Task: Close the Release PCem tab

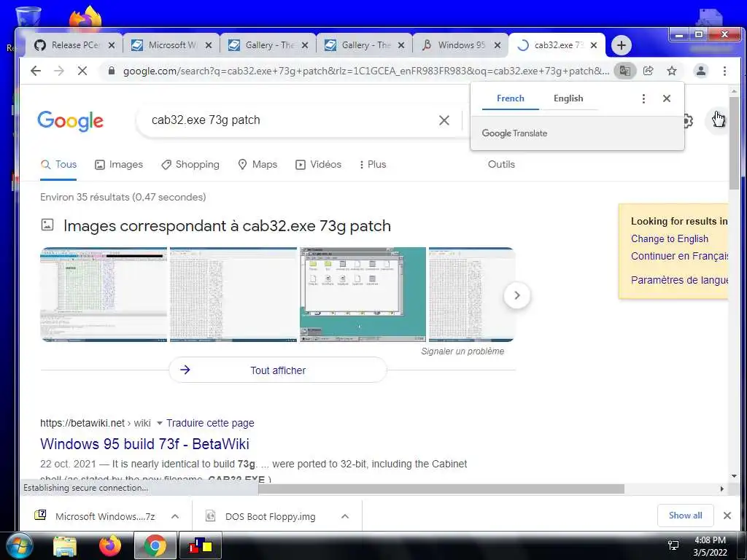Action: 112,45
